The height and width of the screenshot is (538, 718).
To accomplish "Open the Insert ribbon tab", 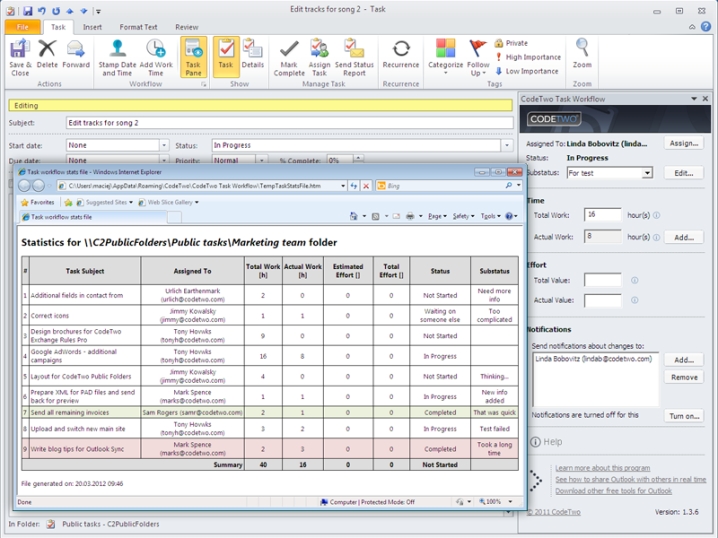I will pyautogui.click(x=92, y=27).
